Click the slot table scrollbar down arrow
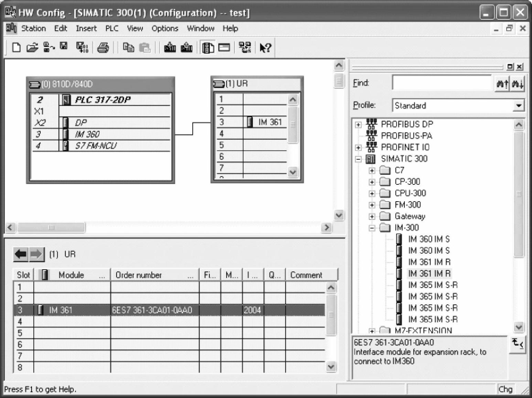532x398 pixels. (331, 367)
